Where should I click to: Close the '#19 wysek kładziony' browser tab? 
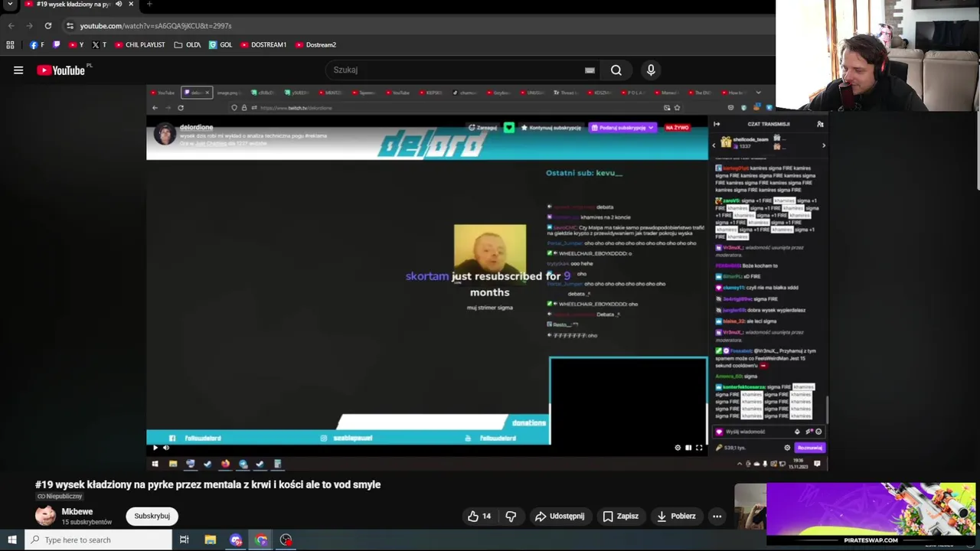pos(130,5)
